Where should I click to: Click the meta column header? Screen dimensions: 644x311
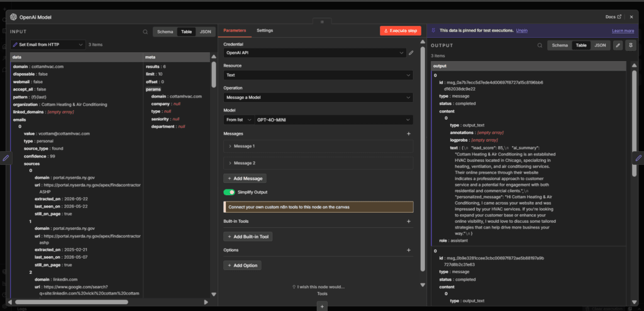click(x=177, y=57)
